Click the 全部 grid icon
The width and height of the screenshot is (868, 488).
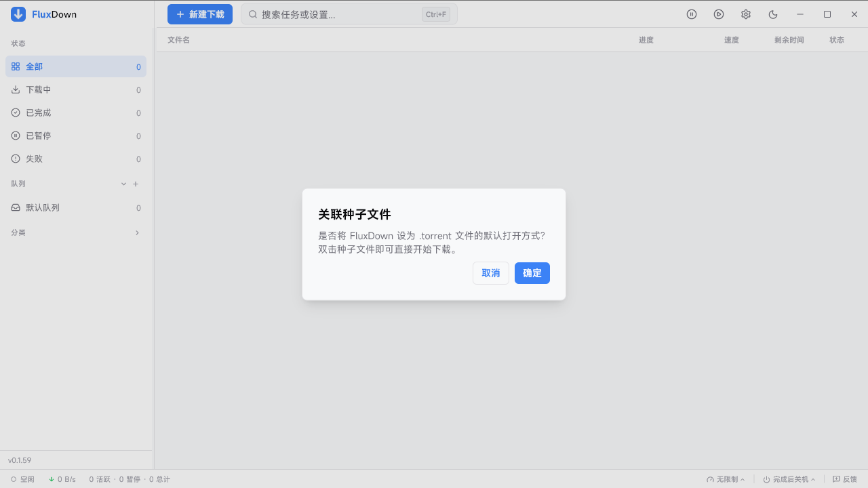[x=16, y=66]
